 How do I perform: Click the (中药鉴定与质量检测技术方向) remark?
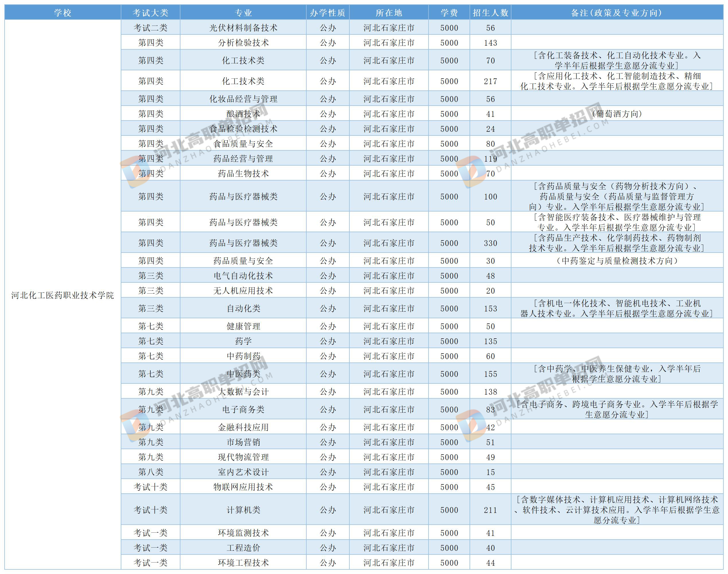tap(617, 260)
